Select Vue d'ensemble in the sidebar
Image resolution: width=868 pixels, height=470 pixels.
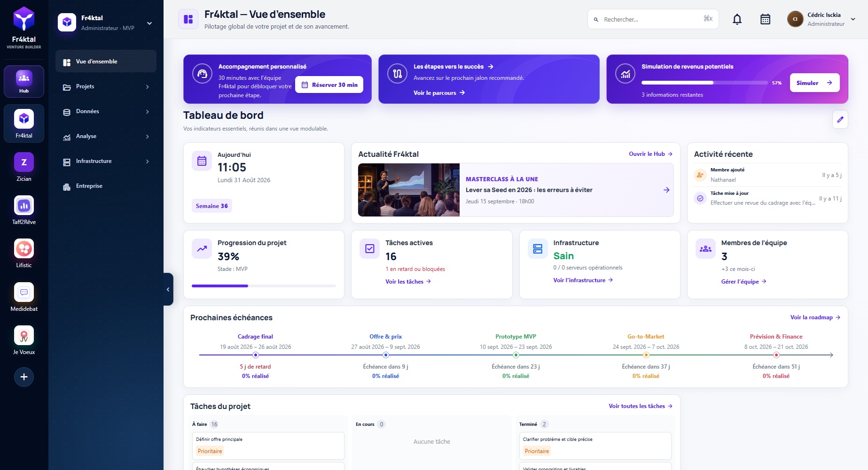click(x=106, y=62)
